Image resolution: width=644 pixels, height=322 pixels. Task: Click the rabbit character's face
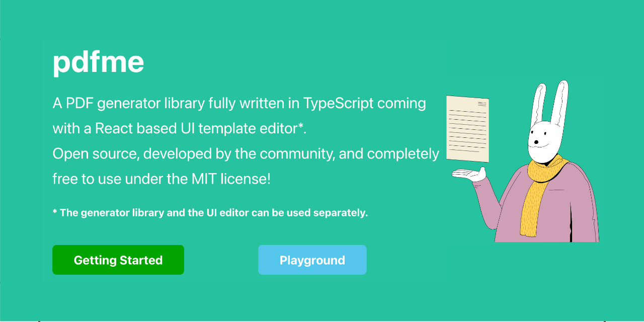(543, 141)
